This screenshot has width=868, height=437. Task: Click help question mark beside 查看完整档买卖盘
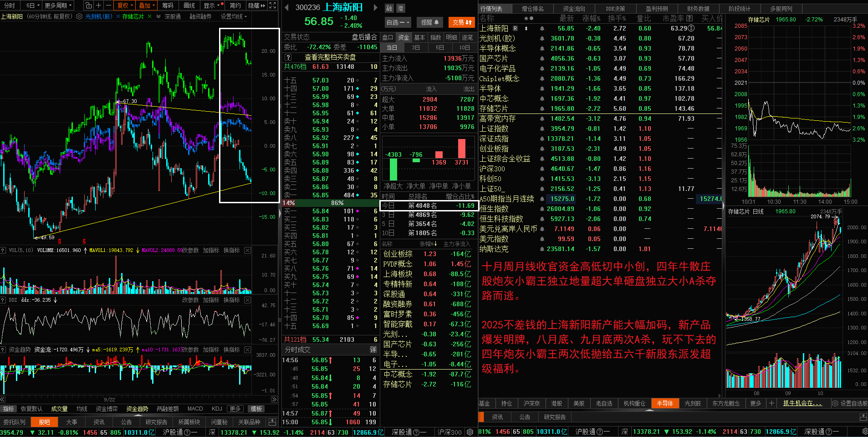pos(288,57)
